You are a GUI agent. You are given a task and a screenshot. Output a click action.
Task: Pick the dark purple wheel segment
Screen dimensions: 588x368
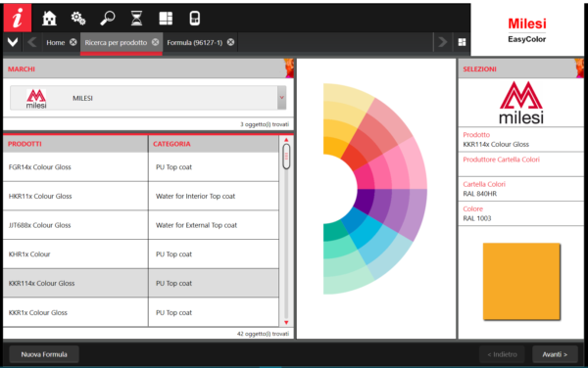click(x=364, y=201)
